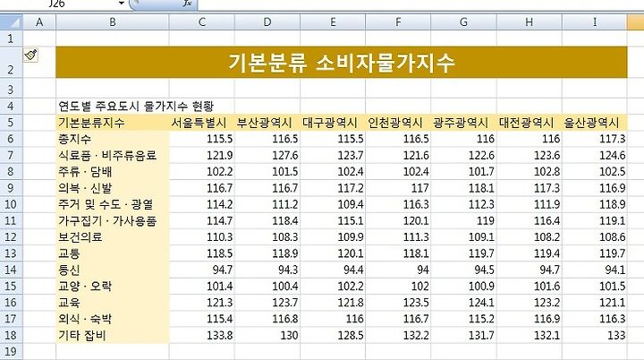The image size is (644, 360).
Task: Select column D header
Action: [267, 21]
